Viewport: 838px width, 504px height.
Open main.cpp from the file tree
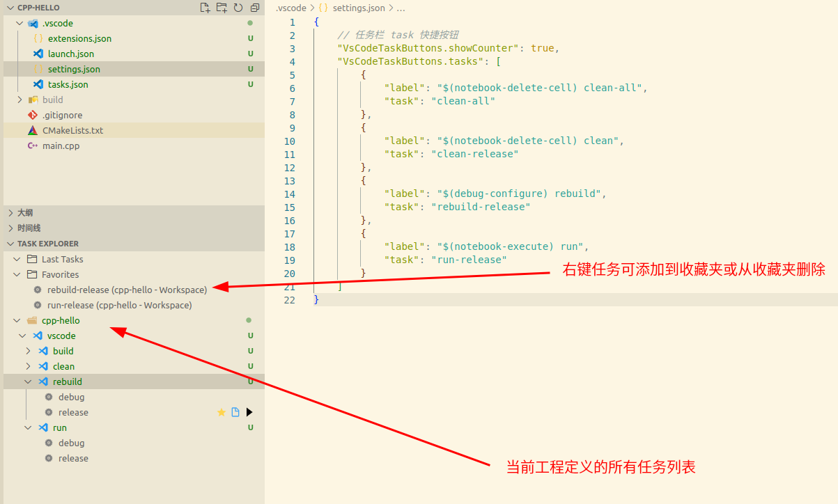[59, 145]
